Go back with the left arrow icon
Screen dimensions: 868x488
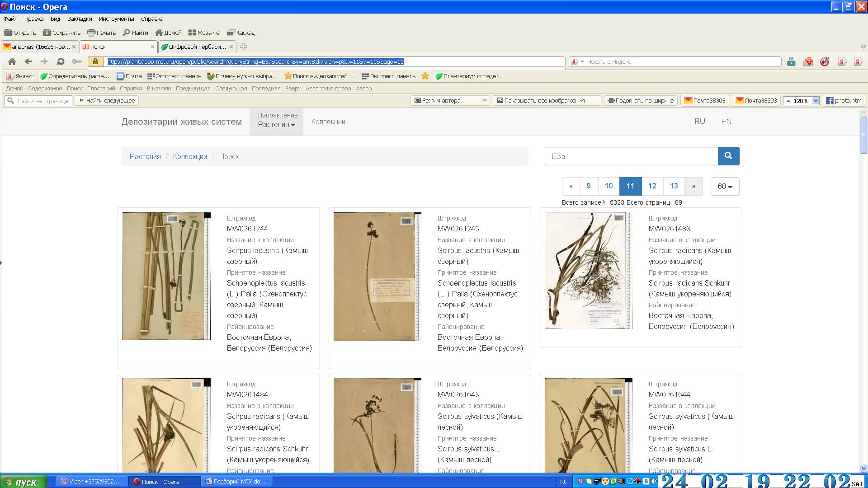tap(28, 61)
